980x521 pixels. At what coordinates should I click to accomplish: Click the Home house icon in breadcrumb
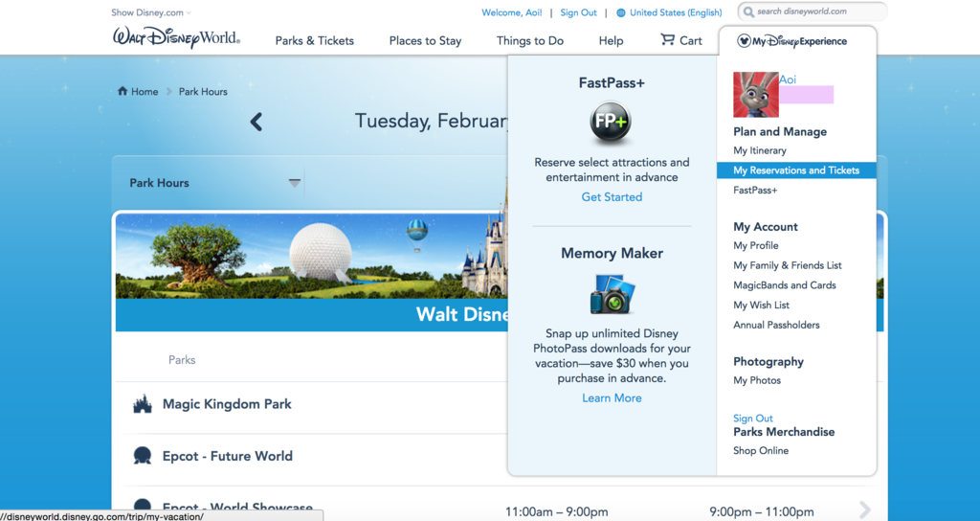pyautogui.click(x=122, y=91)
